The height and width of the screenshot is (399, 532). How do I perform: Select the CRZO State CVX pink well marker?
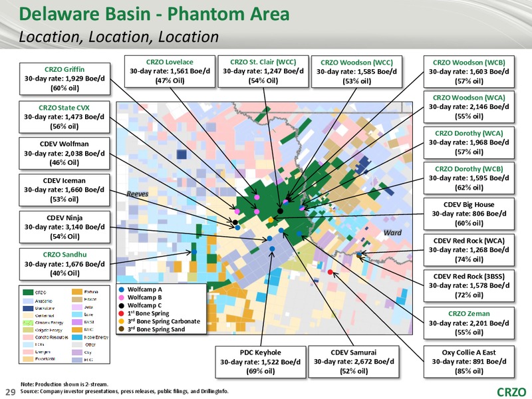pos(237,211)
